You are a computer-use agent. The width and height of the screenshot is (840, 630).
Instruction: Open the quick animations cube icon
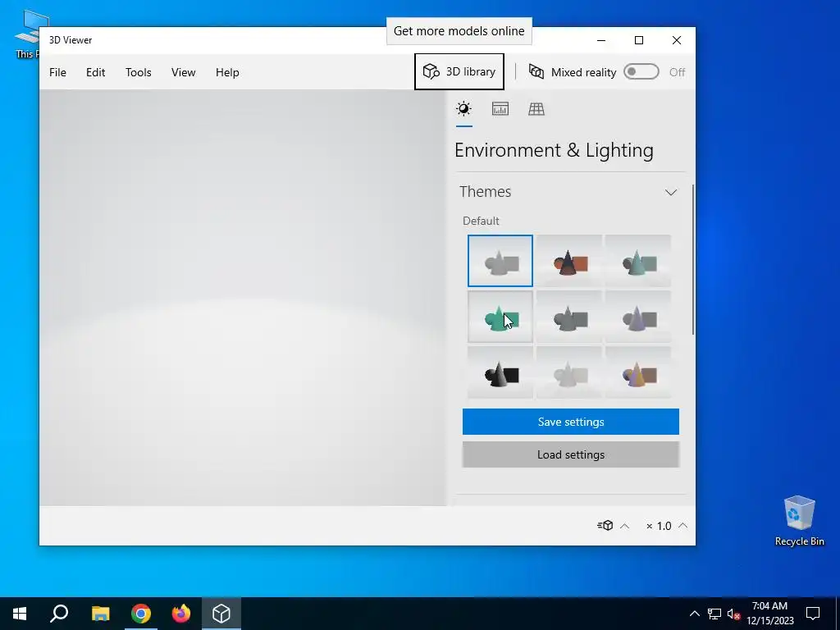tap(605, 526)
